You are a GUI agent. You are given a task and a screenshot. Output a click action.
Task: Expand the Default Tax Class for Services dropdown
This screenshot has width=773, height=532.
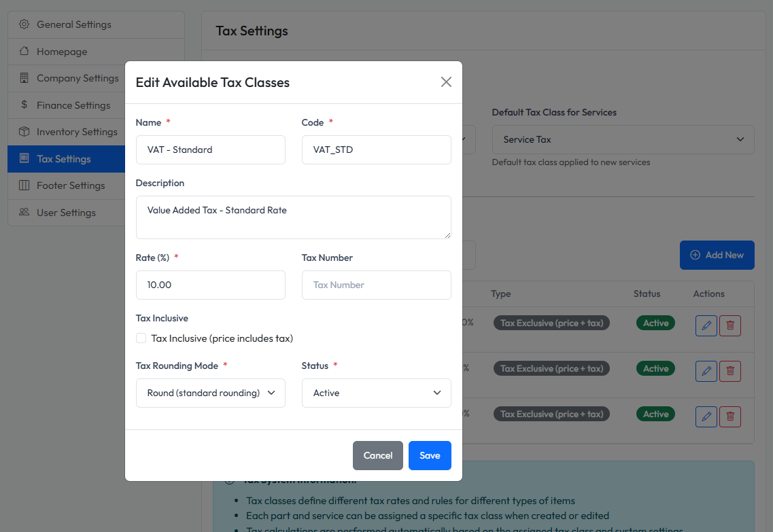click(x=622, y=139)
